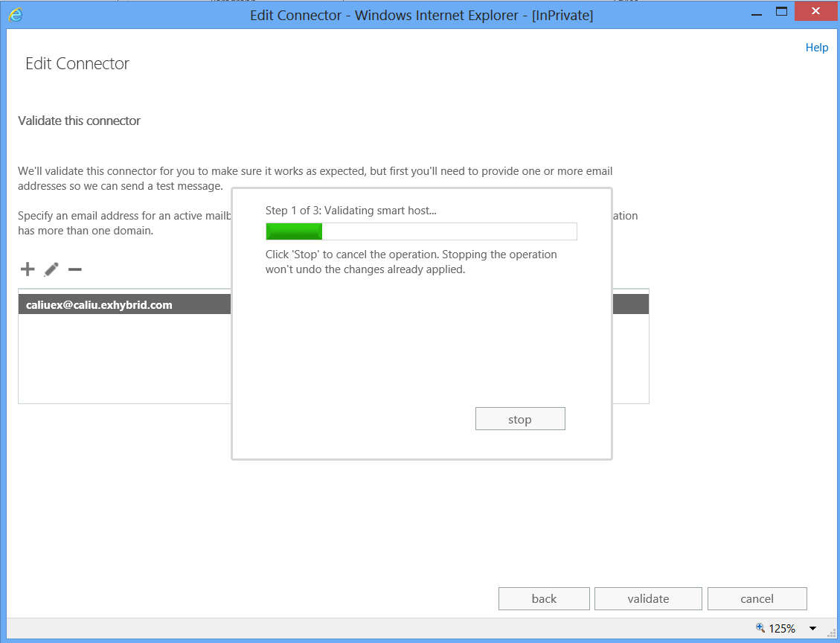Viewport: 840px width, 643px height.
Task: Open the Help link
Action: 816,47
